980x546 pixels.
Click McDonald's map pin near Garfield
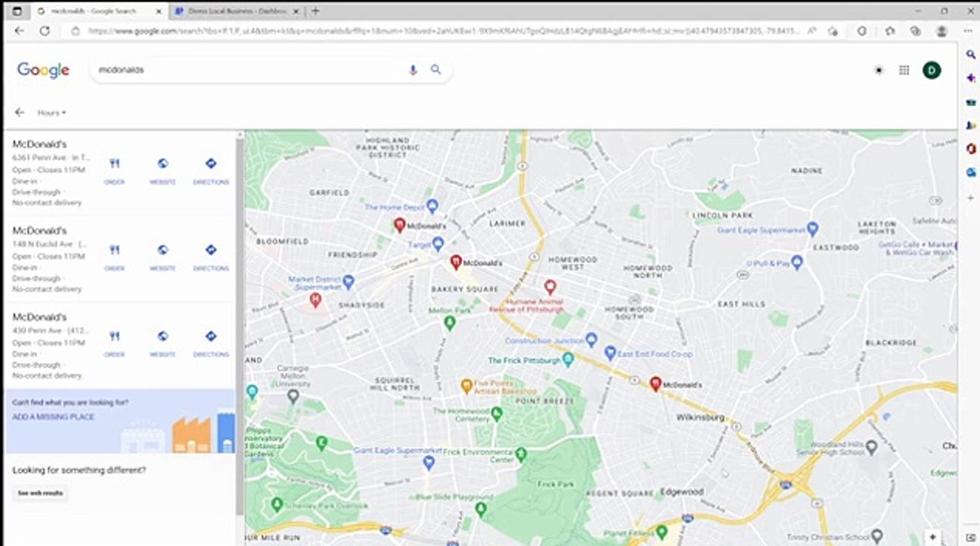(x=400, y=224)
